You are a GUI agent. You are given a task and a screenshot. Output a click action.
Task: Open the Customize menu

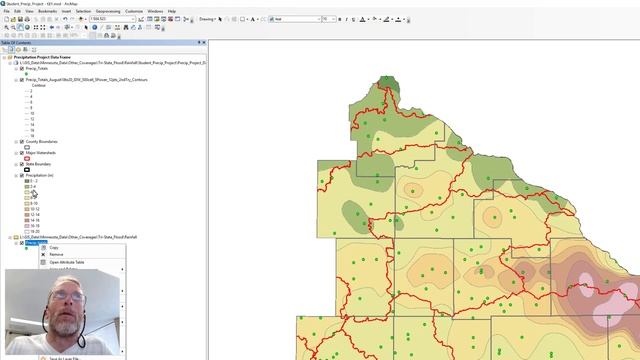coord(134,11)
